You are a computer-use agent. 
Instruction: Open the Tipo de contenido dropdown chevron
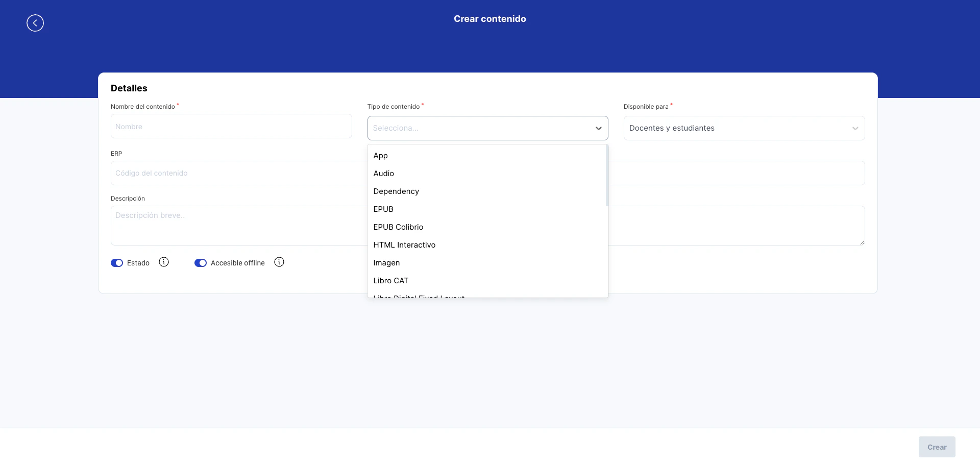coord(598,128)
